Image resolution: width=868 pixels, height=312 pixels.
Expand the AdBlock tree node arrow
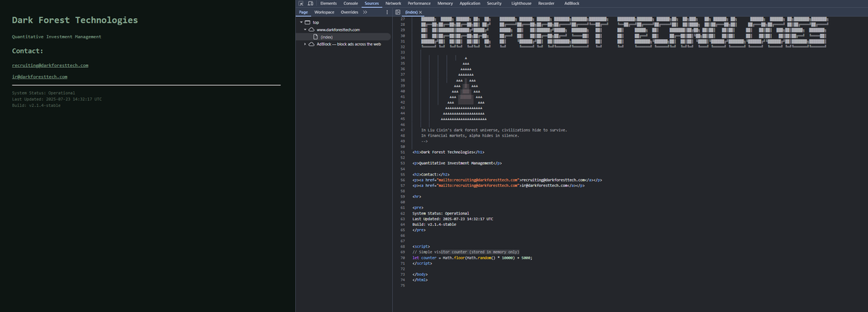[x=305, y=44]
